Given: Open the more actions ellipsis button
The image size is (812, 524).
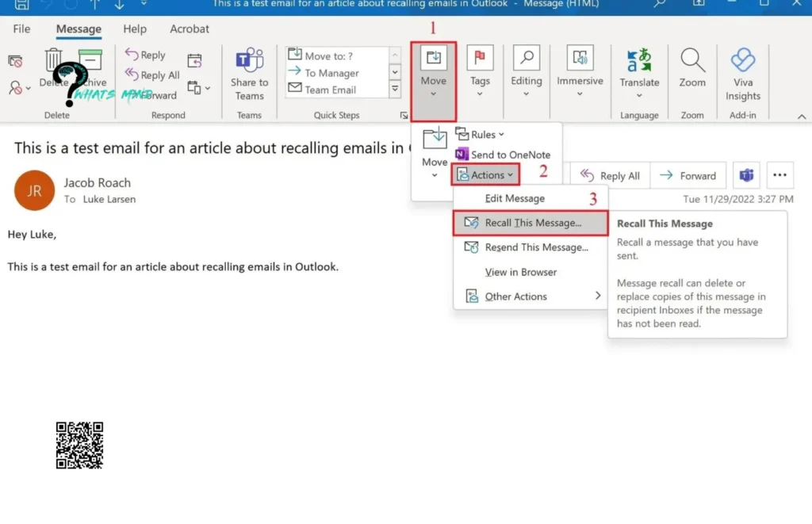Looking at the screenshot, I should [x=780, y=176].
